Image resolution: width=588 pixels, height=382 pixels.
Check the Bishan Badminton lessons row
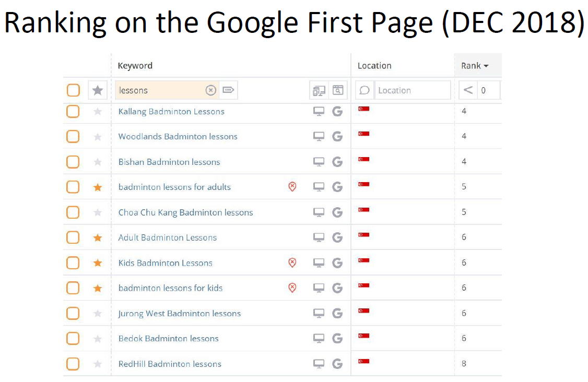[x=73, y=162]
